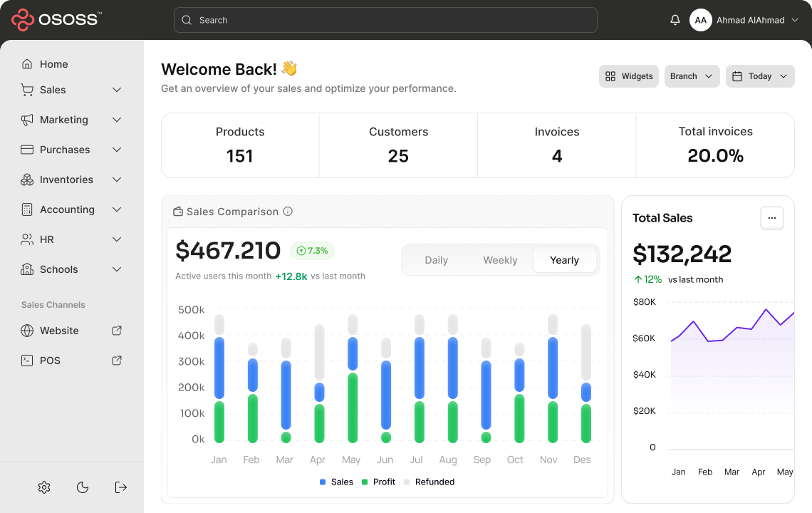Open POS external link icon
Viewport: 812px width, 513px height.
click(x=117, y=361)
